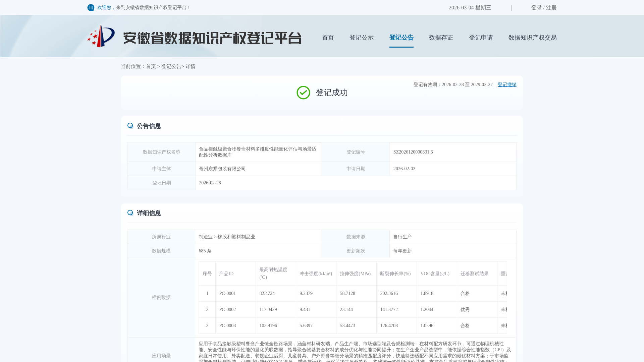Open 数据知识产权交易 navigation tab
This screenshot has width=644, height=362.
[x=532, y=38]
